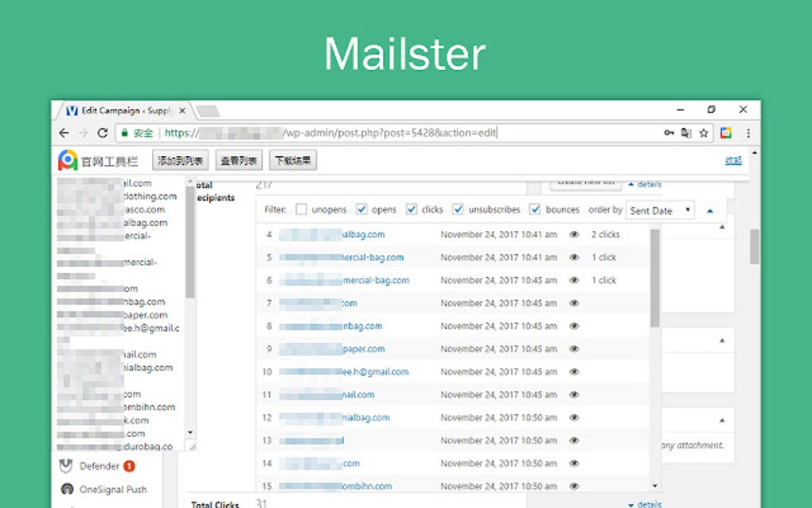The height and width of the screenshot is (508, 812).
Task: Disable the clicks filter checkbox
Action: (411, 209)
